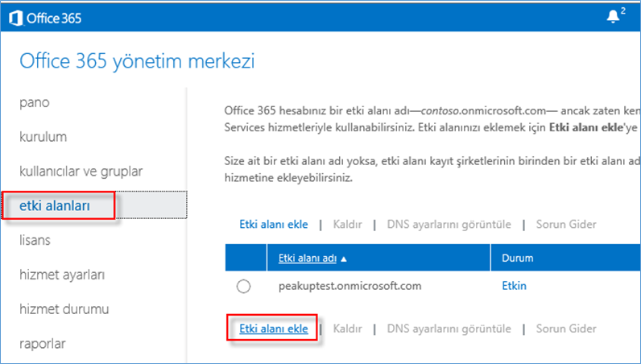Go to kurulum in sidebar
Viewport: 641px width, 364px height.
[x=43, y=137]
